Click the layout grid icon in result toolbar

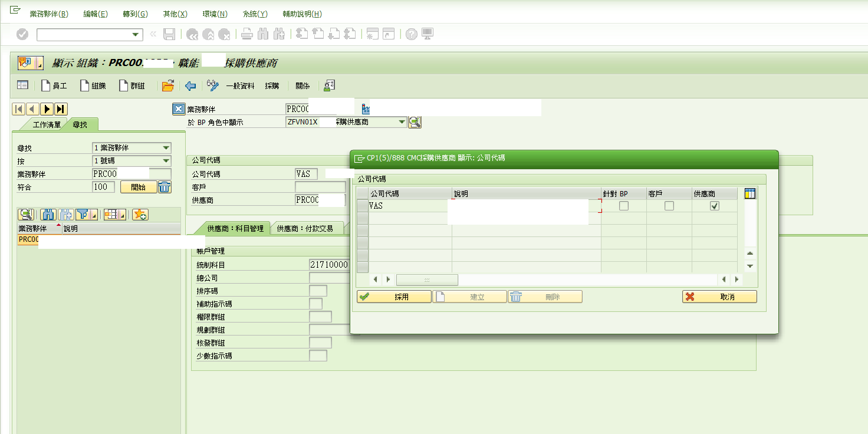[111, 214]
